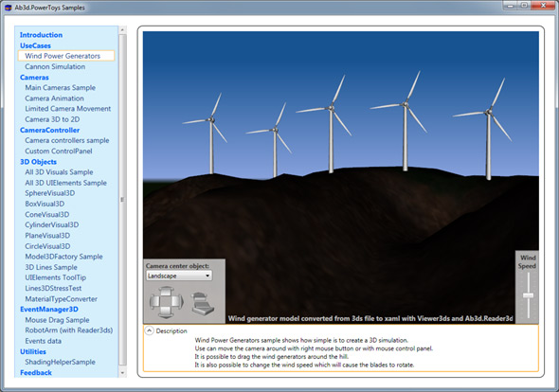Click the sidebar scrollbar down arrow
Screen dimensions: 559x392
coord(122,373)
